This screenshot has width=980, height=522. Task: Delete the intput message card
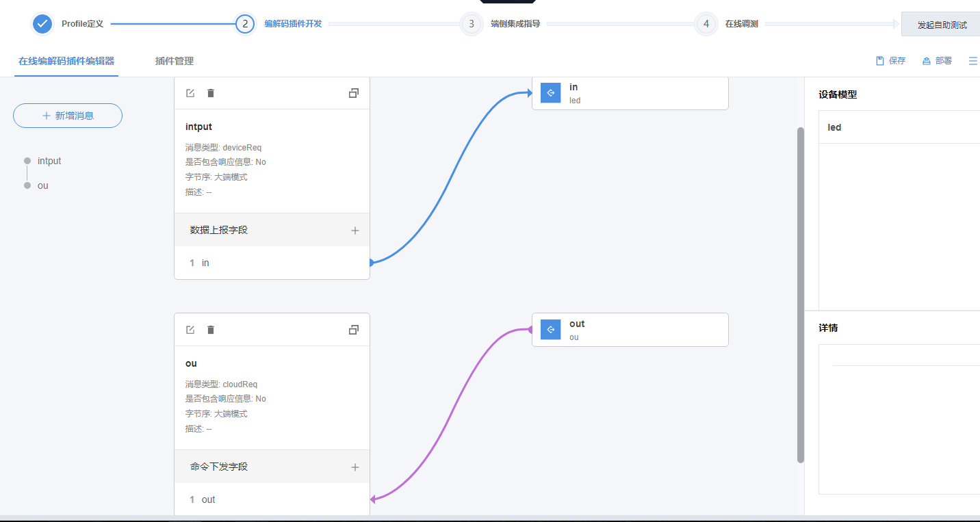coord(211,93)
